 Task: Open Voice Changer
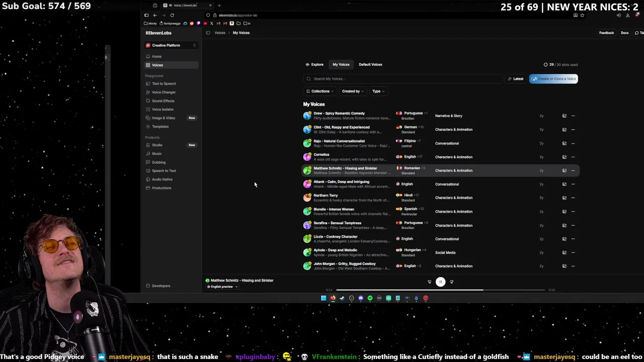pos(171,92)
